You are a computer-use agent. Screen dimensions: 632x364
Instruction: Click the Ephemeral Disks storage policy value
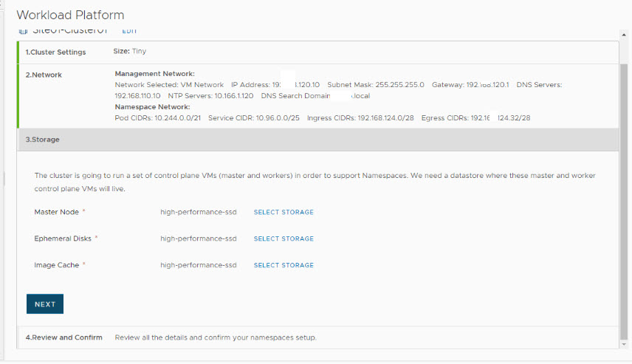point(199,239)
